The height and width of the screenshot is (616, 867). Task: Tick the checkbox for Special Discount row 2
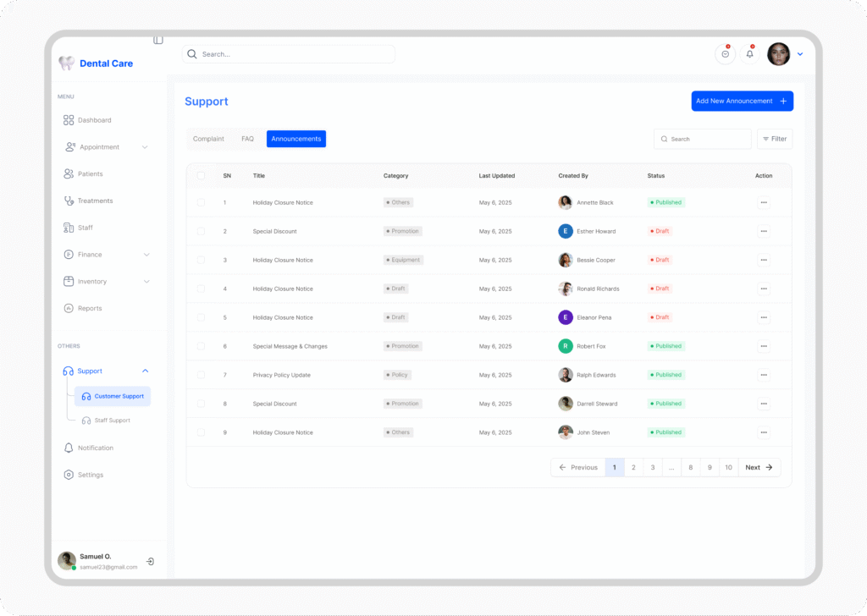(x=201, y=231)
